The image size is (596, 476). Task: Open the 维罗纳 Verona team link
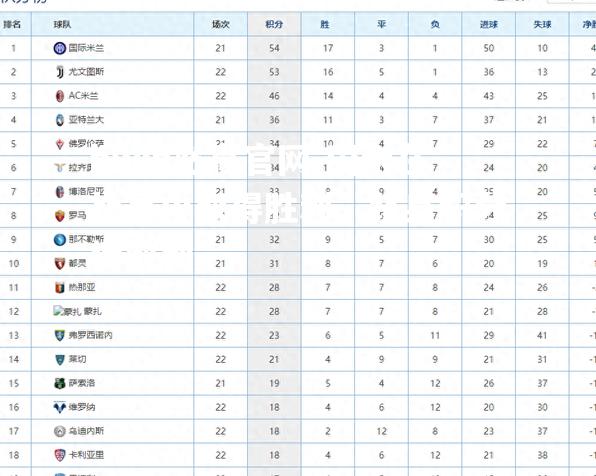(82, 407)
